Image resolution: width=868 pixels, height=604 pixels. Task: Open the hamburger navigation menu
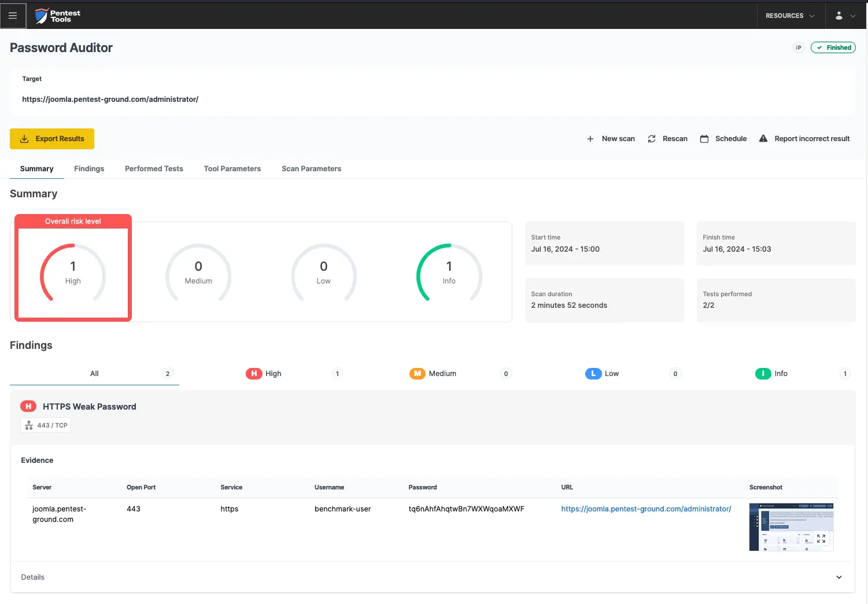[x=13, y=16]
